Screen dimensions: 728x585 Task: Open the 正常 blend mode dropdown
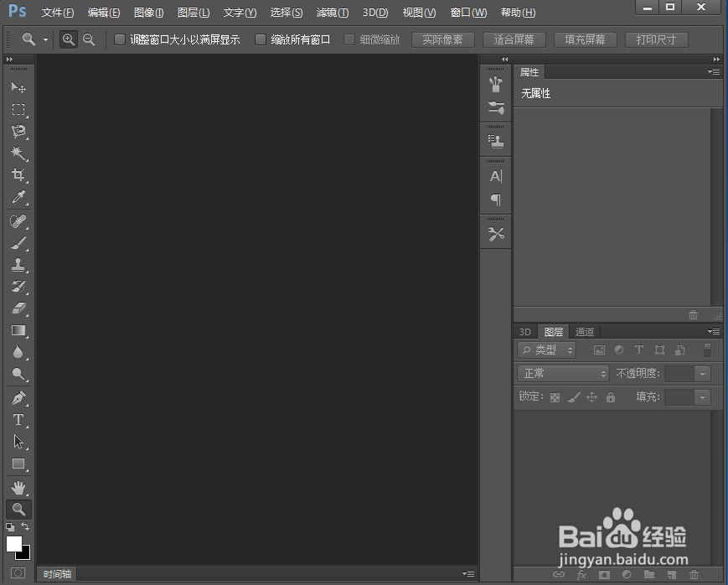pyautogui.click(x=561, y=372)
